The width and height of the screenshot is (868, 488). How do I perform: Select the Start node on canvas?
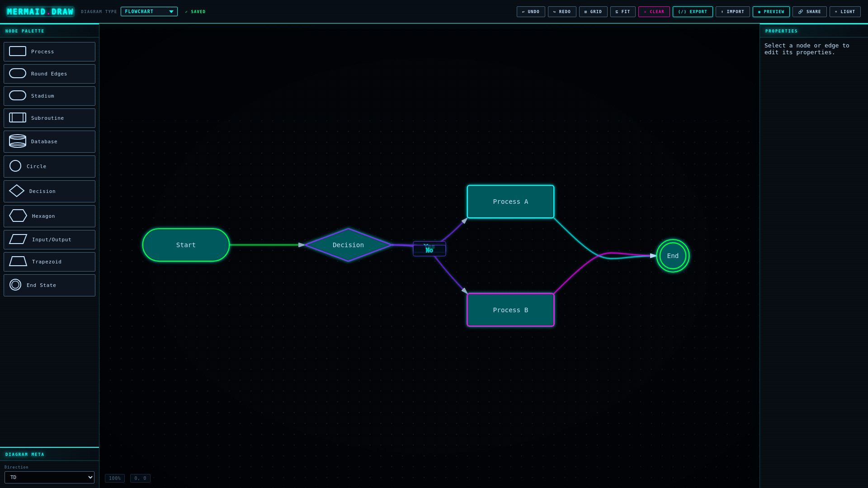186,245
